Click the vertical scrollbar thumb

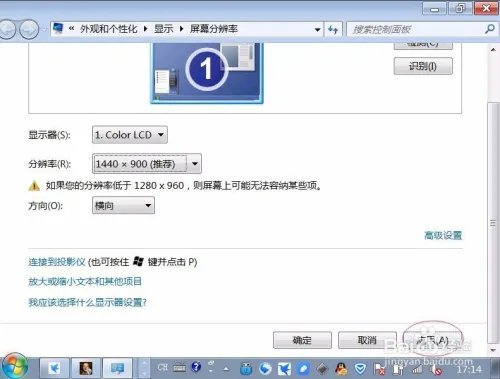pos(493,223)
